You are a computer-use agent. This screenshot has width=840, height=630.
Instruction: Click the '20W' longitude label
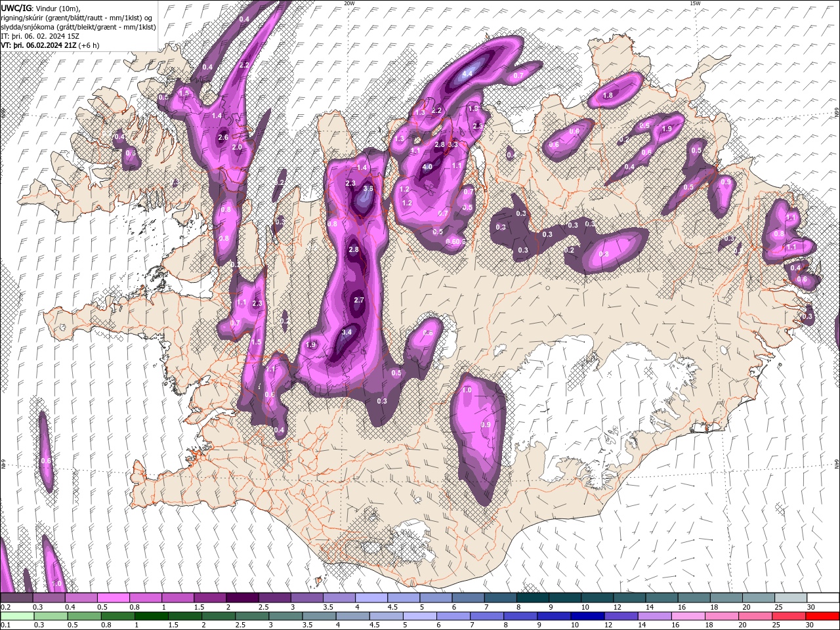349,3
